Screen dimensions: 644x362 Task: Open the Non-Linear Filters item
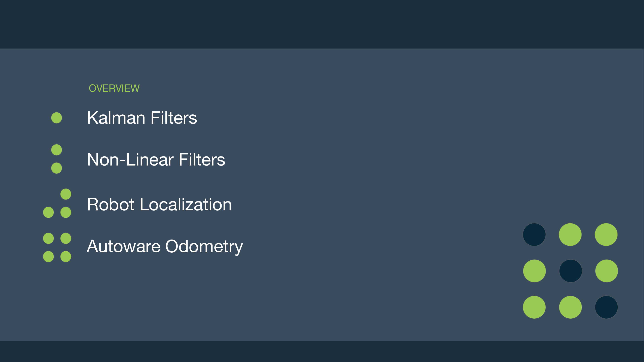click(156, 159)
